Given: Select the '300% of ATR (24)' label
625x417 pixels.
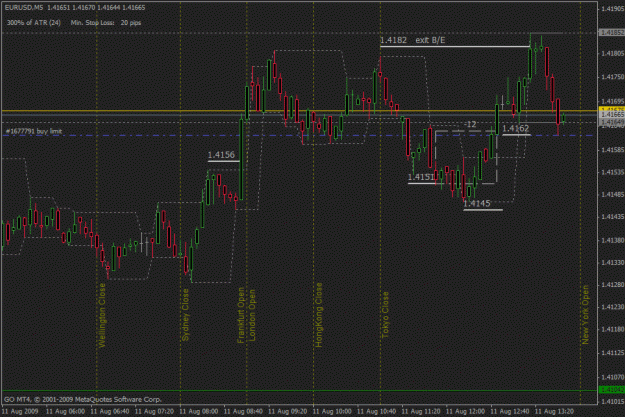Looking at the screenshot, I should pos(33,23).
